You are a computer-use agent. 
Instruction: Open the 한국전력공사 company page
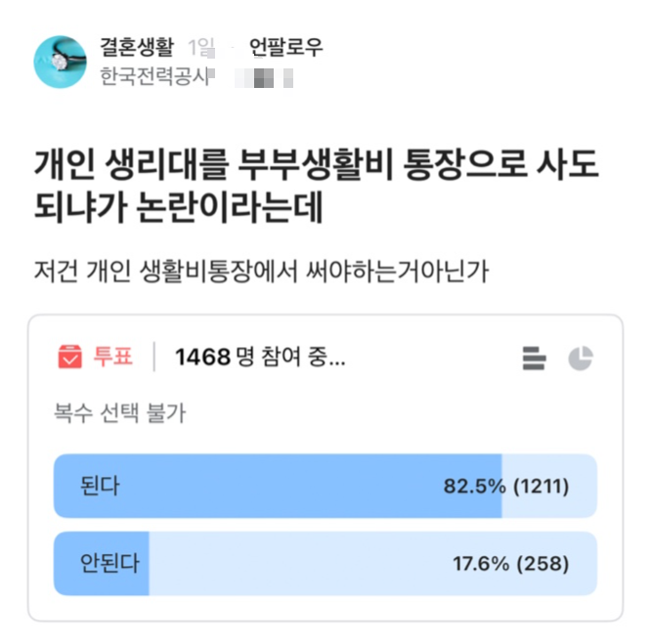[155, 76]
